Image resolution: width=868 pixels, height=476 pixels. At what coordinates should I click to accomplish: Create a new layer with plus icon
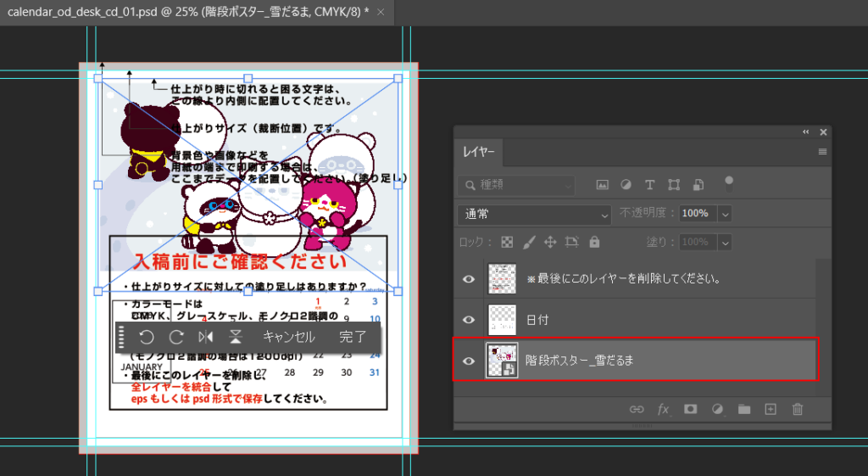pos(771,409)
